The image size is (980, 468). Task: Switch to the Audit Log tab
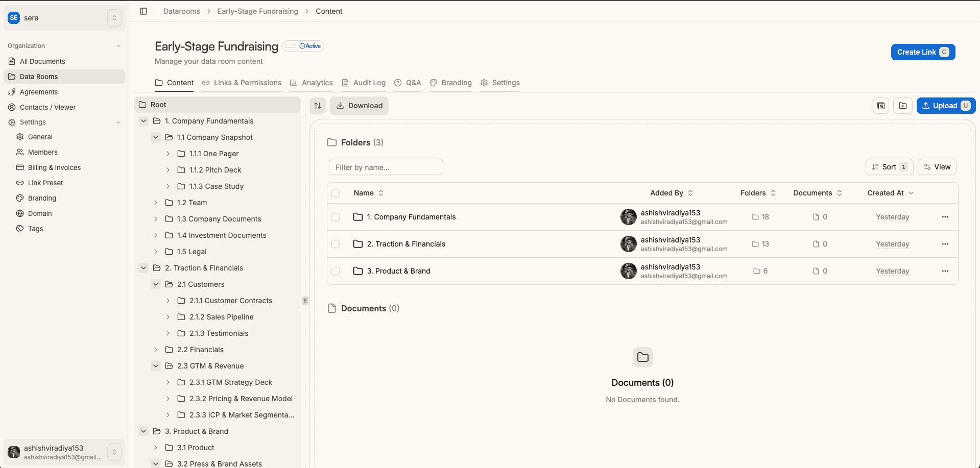pyautogui.click(x=369, y=83)
